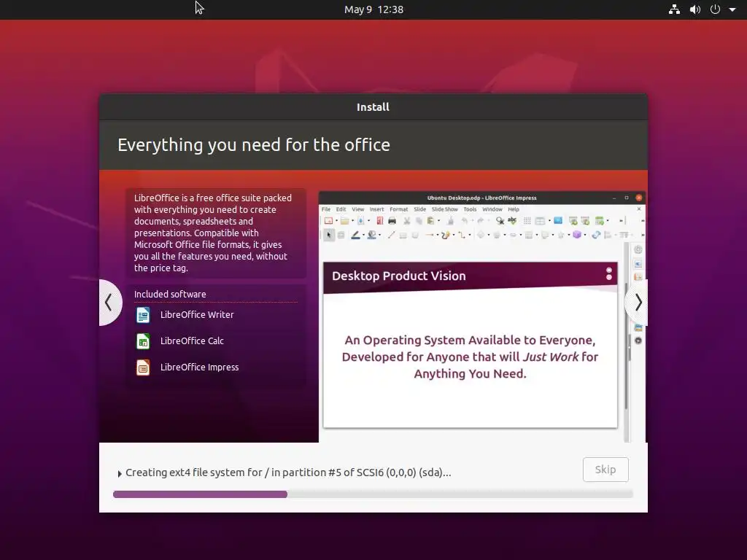The height and width of the screenshot is (560, 747).
Task: Expand the installation details triangle
Action: [120, 473]
